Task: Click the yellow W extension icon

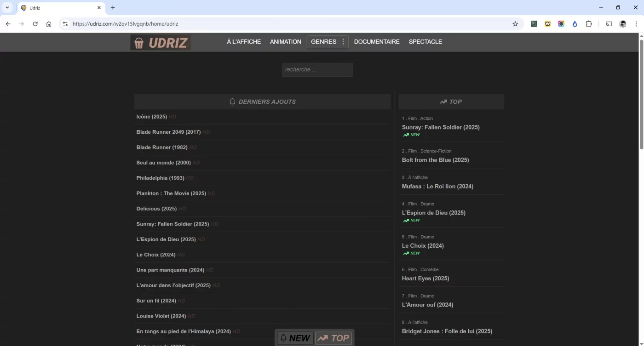Action: [548, 24]
